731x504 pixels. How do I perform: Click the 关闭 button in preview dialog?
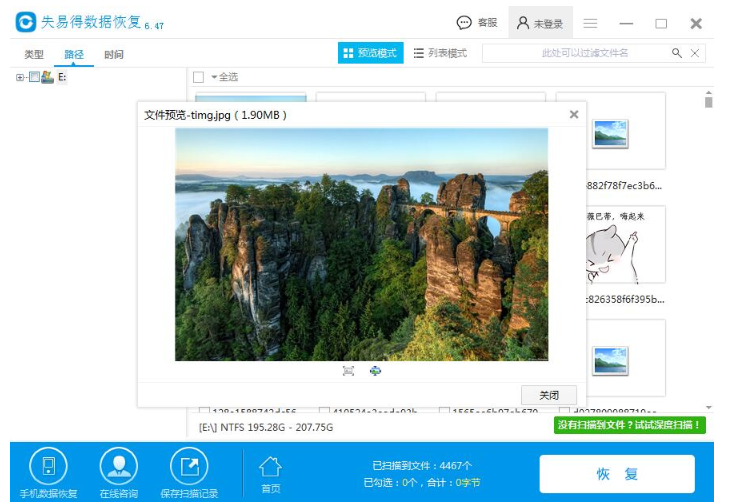(x=549, y=395)
